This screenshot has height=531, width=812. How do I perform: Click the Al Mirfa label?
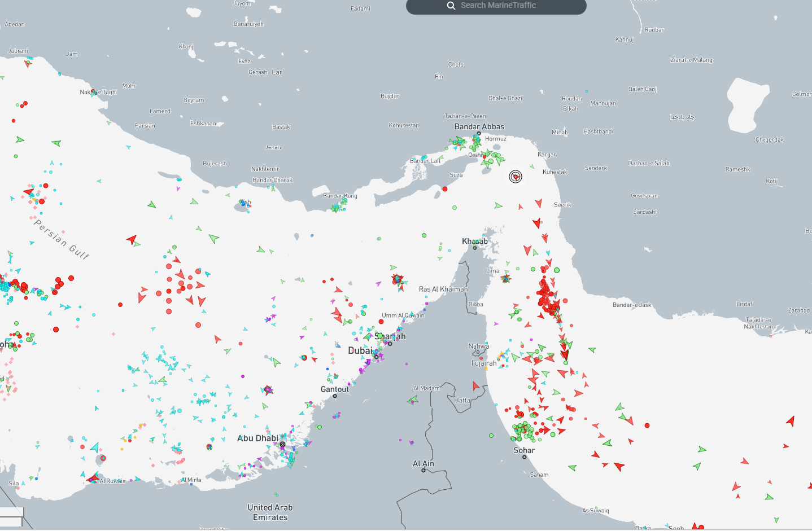pyautogui.click(x=191, y=480)
